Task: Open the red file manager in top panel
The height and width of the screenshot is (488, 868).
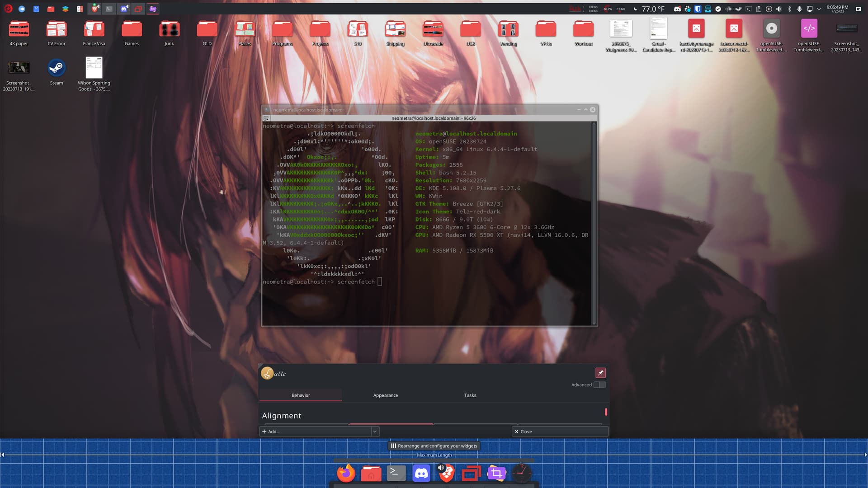Action: [51, 9]
